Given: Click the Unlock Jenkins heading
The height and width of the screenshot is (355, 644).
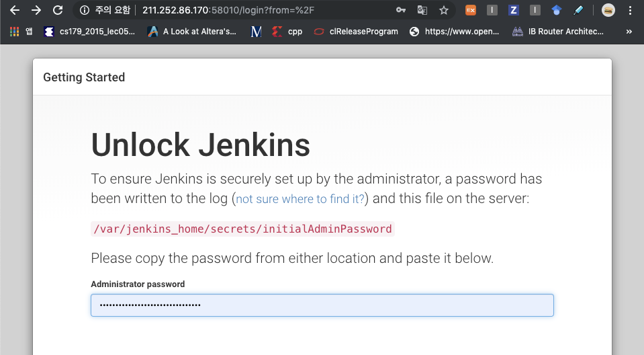Looking at the screenshot, I should coord(200,145).
